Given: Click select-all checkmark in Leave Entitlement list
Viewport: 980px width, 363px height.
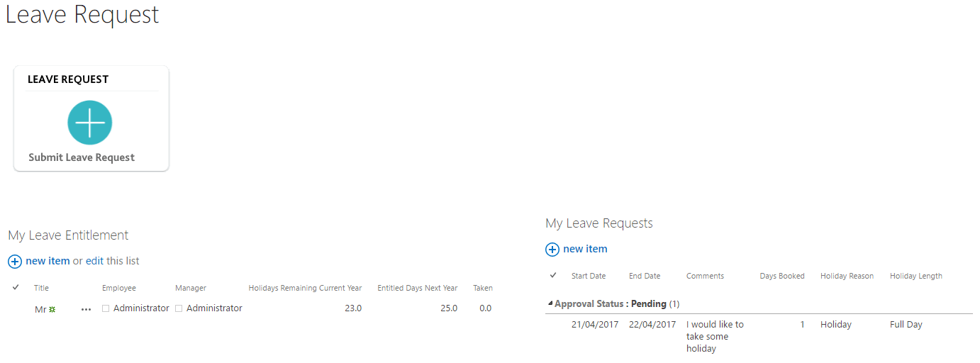Looking at the screenshot, I should point(16,288).
